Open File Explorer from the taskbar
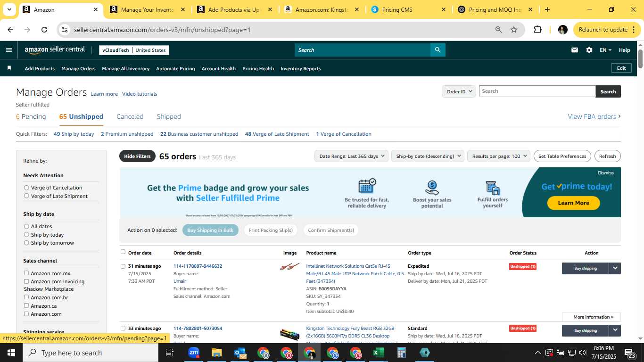Image resolution: width=644 pixels, height=362 pixels. (x=216, y=353)
